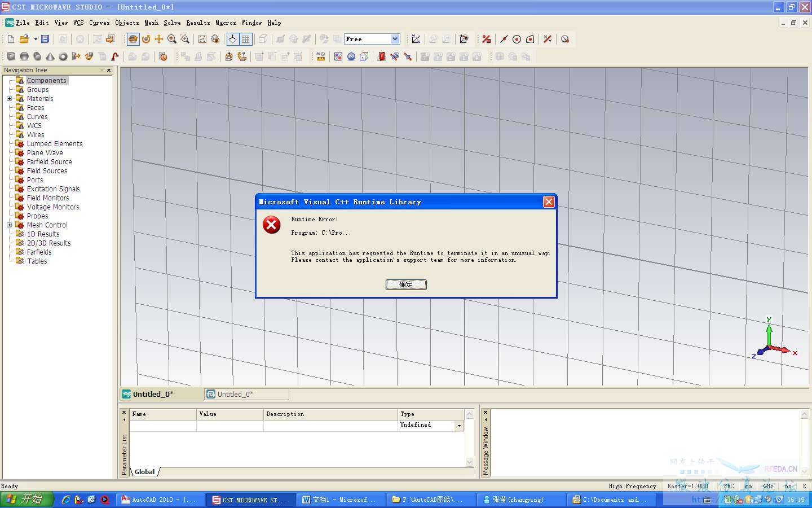The width and height of the screenshot is (812, 508).
Task: Close the Runtime Library error dialog
Action: 549,202
